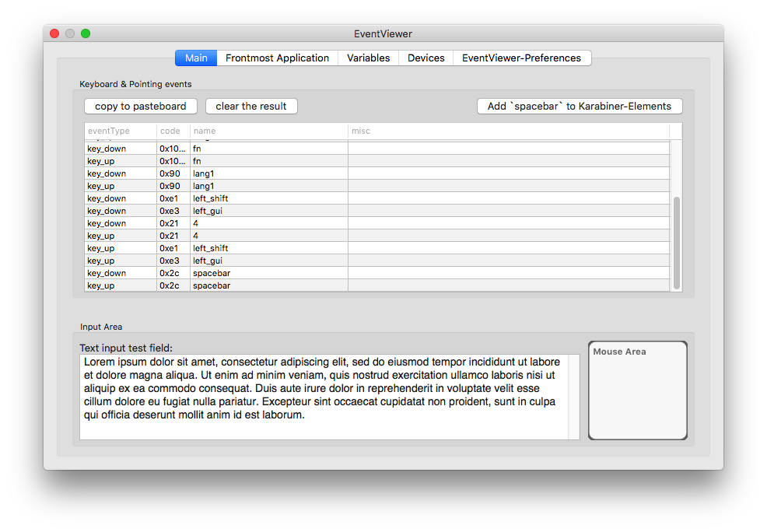
Task: Click the name column header
Action: [269, 131]
